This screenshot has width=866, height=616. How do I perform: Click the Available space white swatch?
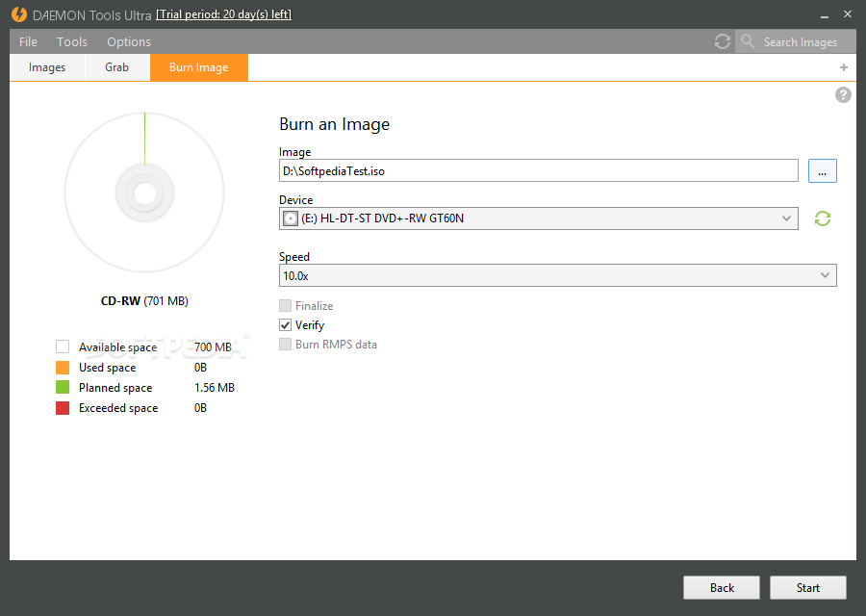[x=63, y=346]
